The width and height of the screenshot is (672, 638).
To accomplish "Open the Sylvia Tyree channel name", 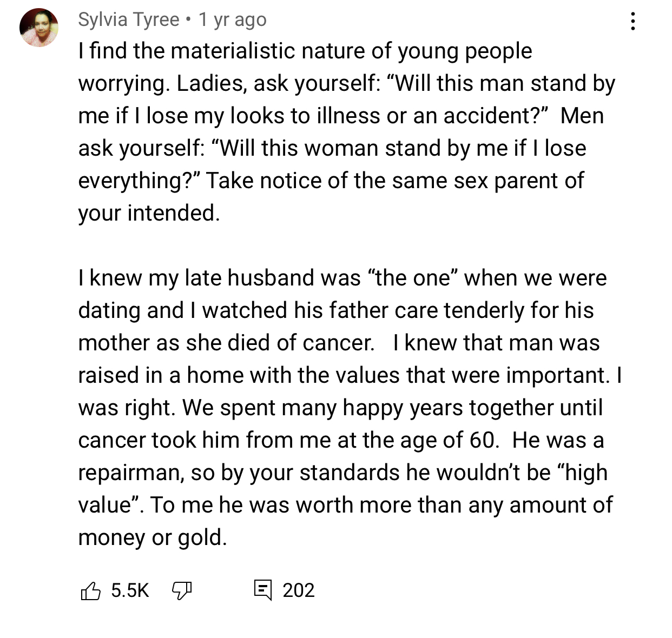I will click(129, 19).
